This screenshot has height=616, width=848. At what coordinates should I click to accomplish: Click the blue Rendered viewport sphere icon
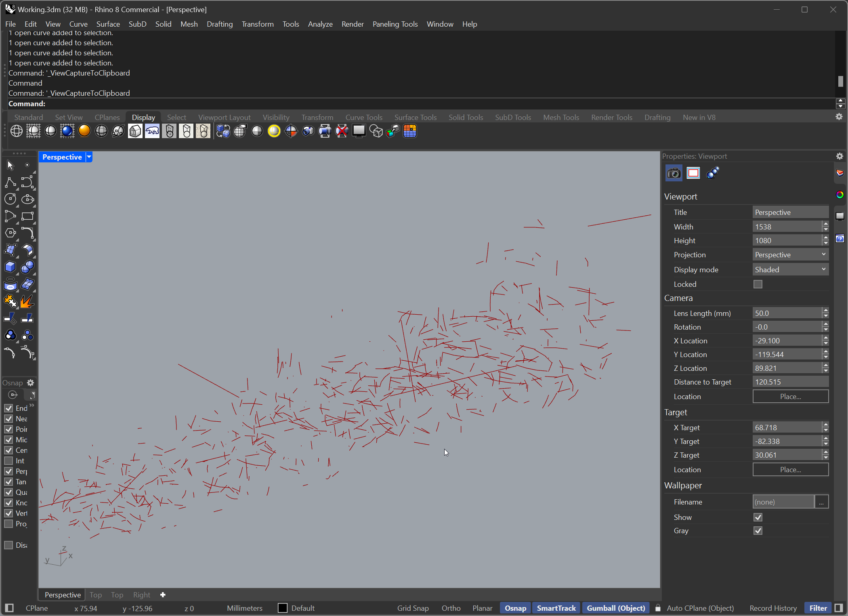[x=67, y=131]
